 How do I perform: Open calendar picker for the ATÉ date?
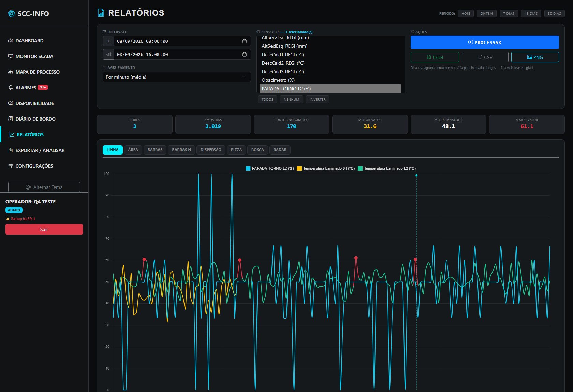tap(244, 55)
